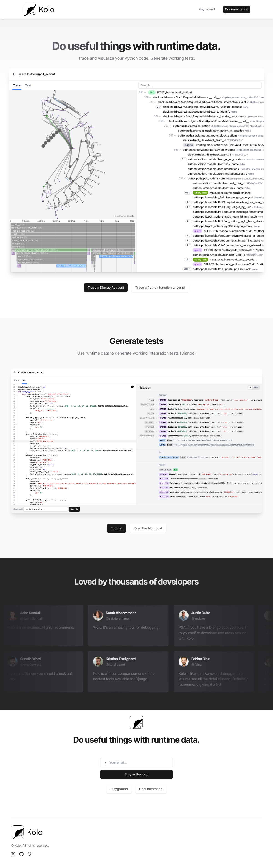Viewport: 273px width, 868px height.
Task: Collapse the SlackRequestMiddleware.__call__ node 380
Action: (148, 97)
